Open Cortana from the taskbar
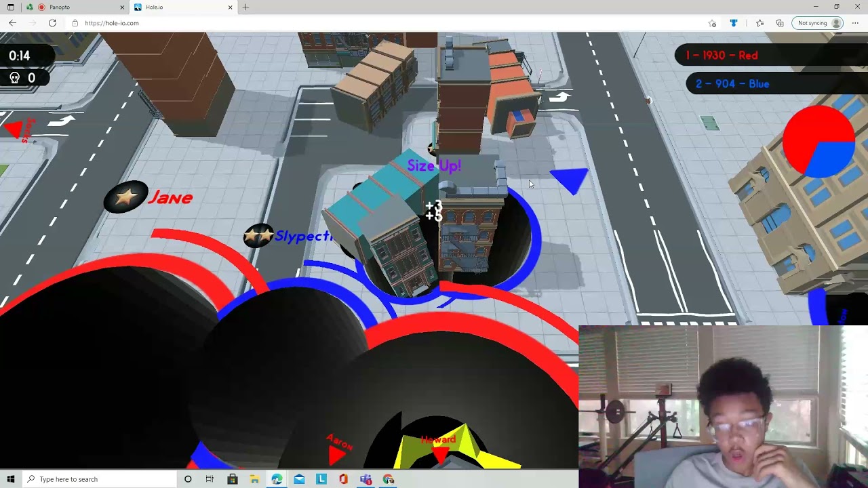 pyautogui.click(x=188, y=479)
